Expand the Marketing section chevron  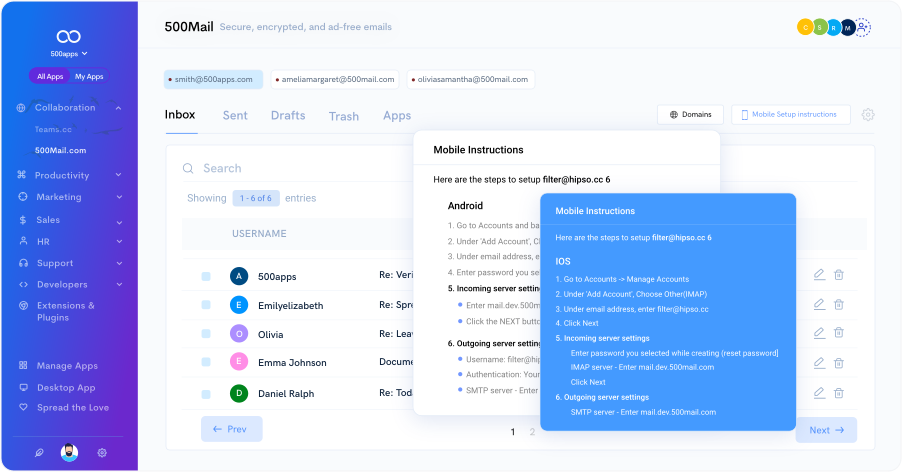(119, 197)
